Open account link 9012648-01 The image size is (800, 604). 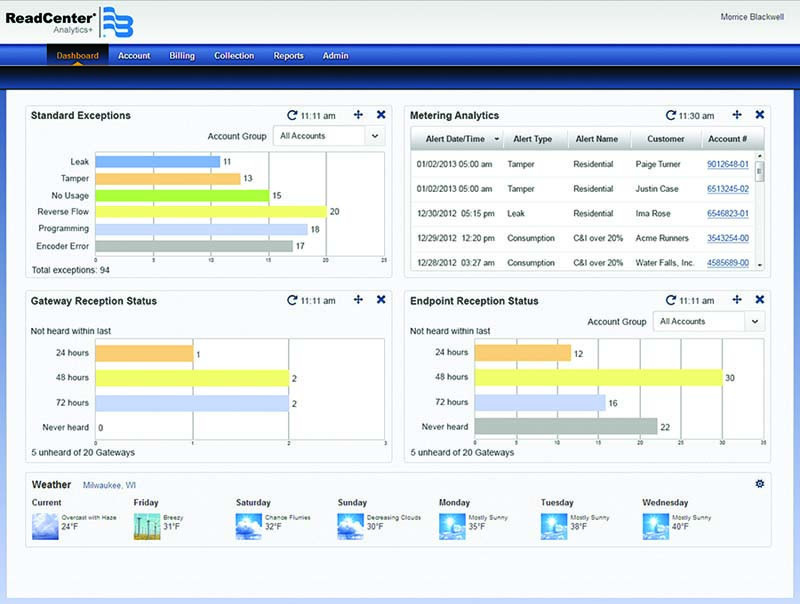click(x=728, y=163)
